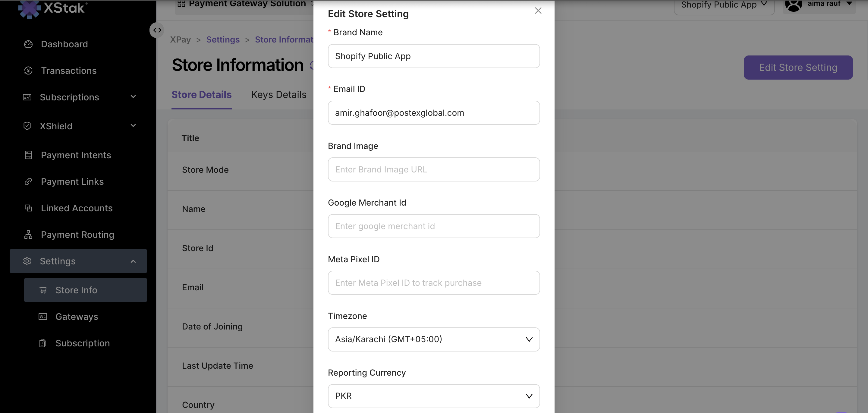
Task: Click the Edit Store Setting button
Action: pyautogui.click(x=798, y=68)
